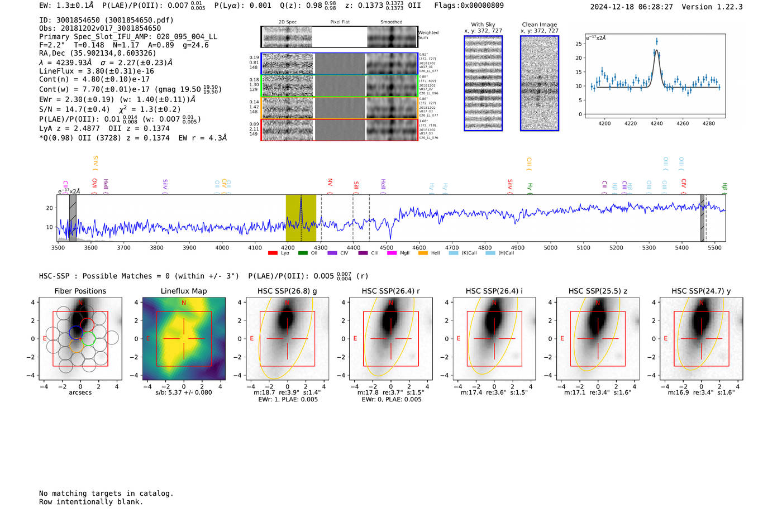
Task: Select the red-bordered 2D fiber spectrum row
Action: click(339, 130)
